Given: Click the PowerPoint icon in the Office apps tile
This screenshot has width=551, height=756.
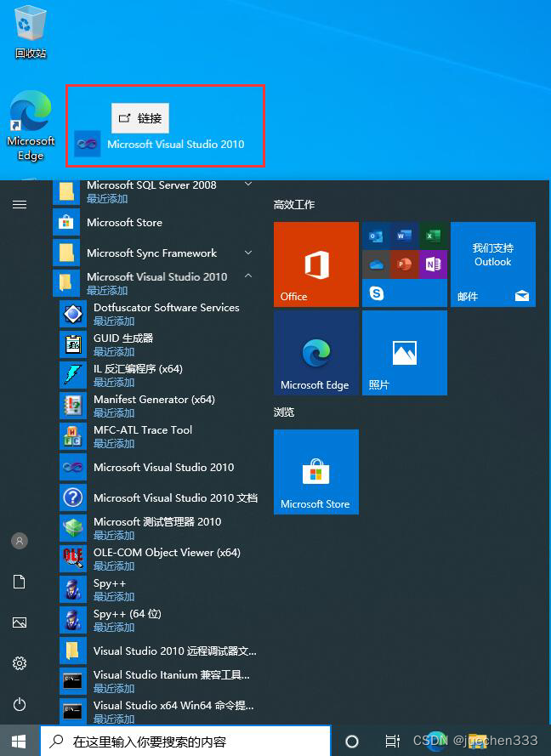Looking at the screenshot, I should (405, 264).
